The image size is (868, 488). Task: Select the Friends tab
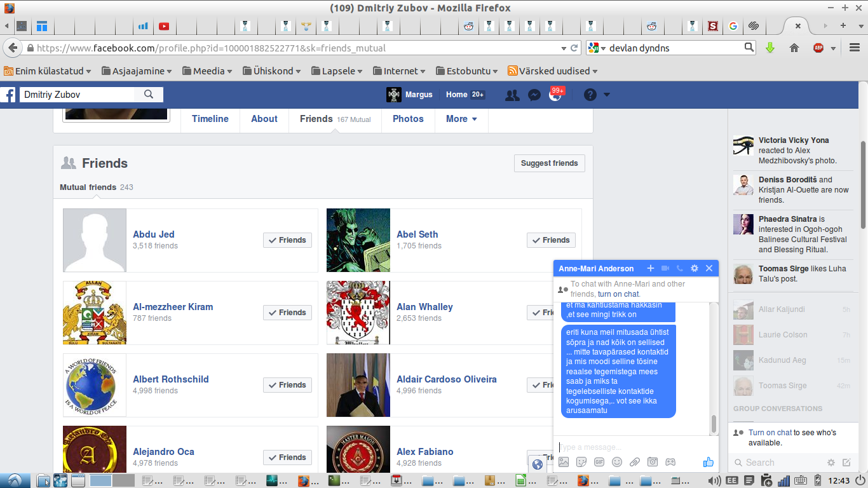click(x=336, y=119)
